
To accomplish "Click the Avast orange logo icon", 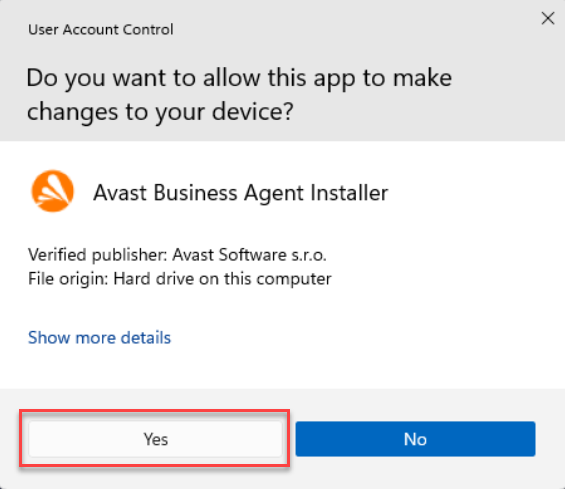I will (x=53, y=191).
